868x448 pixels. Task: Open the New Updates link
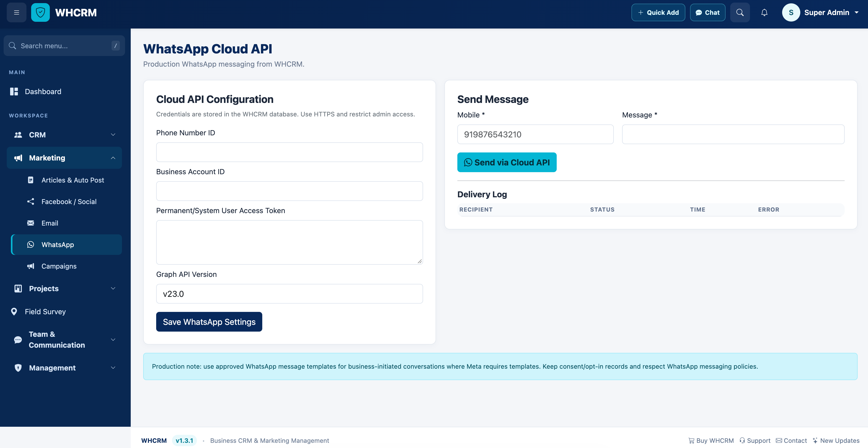point(836,440)
